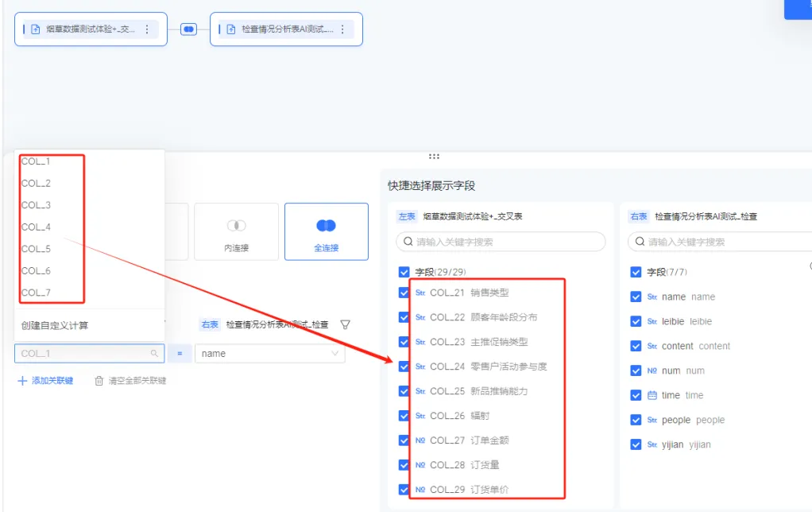
Task: Uncheck the time field checkbox
Action: click(636, 395)
